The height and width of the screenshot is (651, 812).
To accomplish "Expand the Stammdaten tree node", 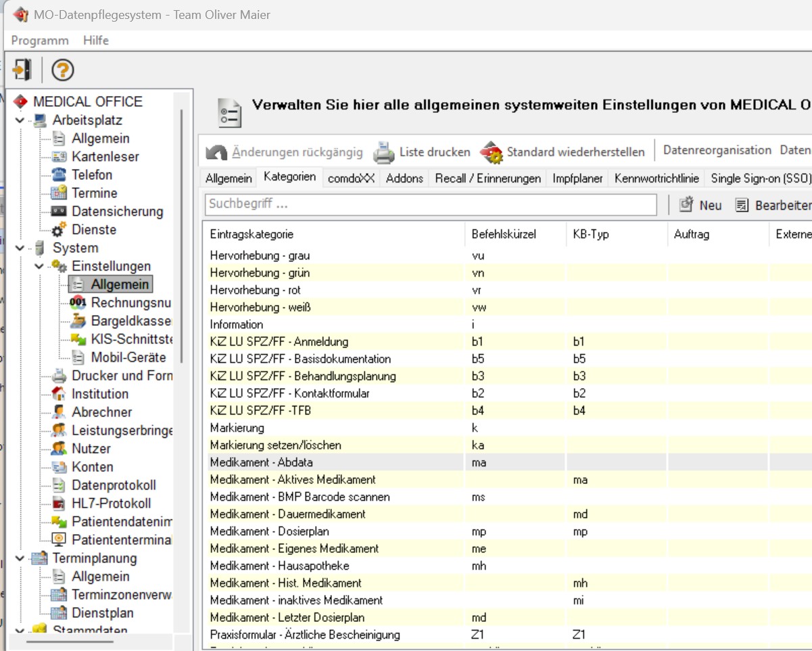I will click(20, 629).
